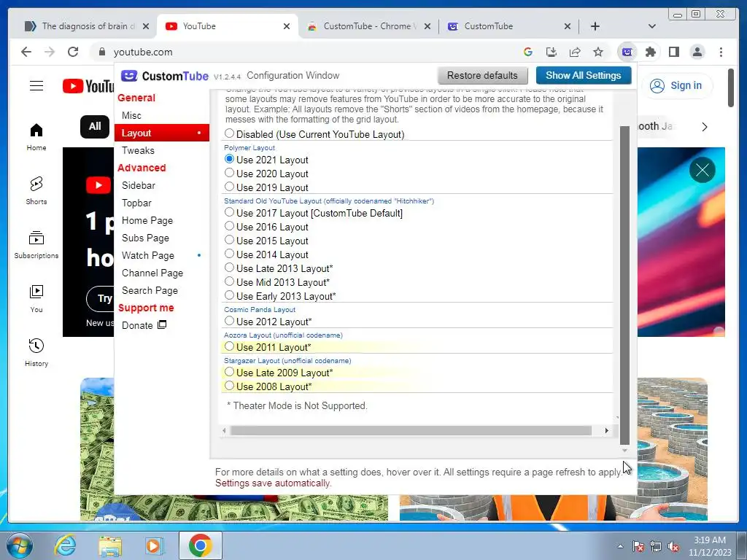
Task: Click Restore defaults button
Action: click(x=482, y=75)
